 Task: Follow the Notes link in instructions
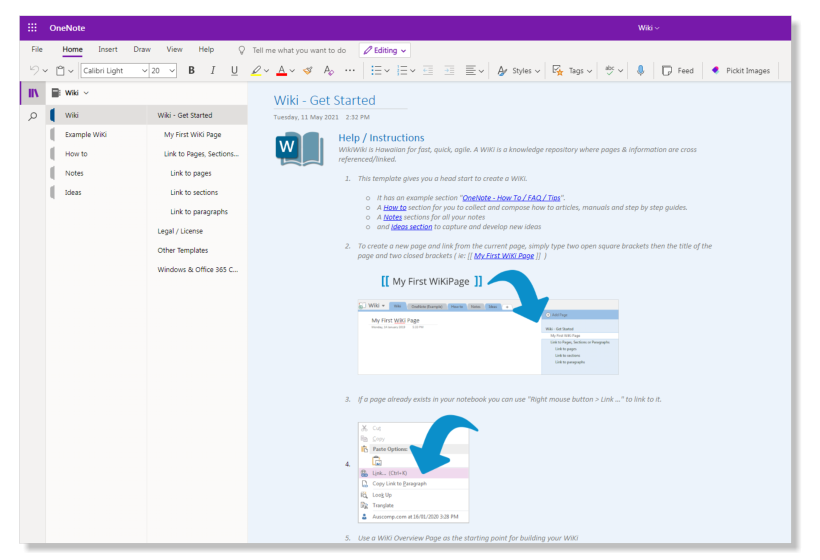click(x=392, y=217)
